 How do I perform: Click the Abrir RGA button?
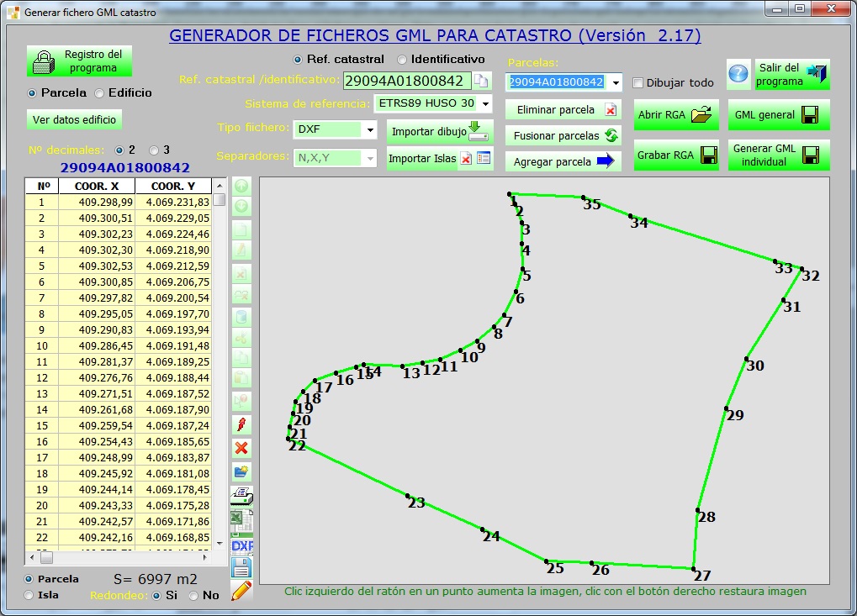tap(675, 115)
